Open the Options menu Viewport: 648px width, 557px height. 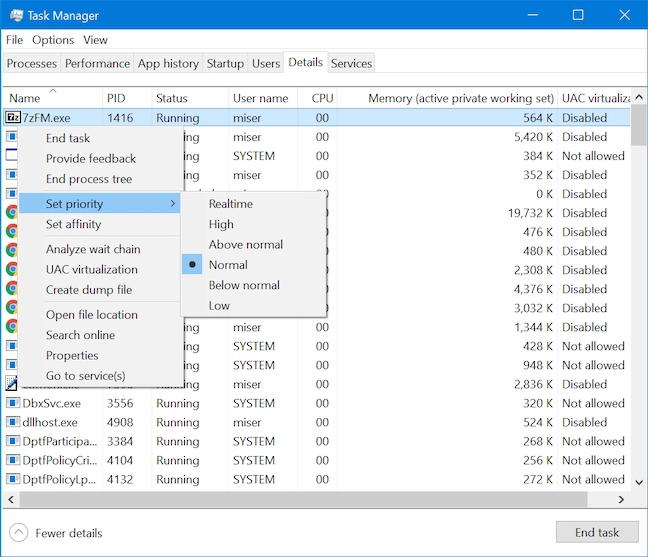coord(53,40)
